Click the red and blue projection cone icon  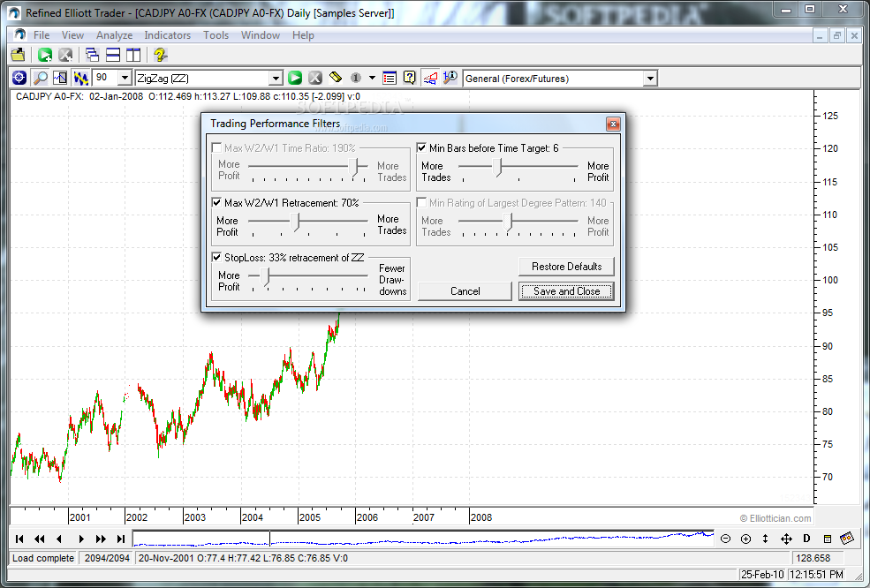430,79
